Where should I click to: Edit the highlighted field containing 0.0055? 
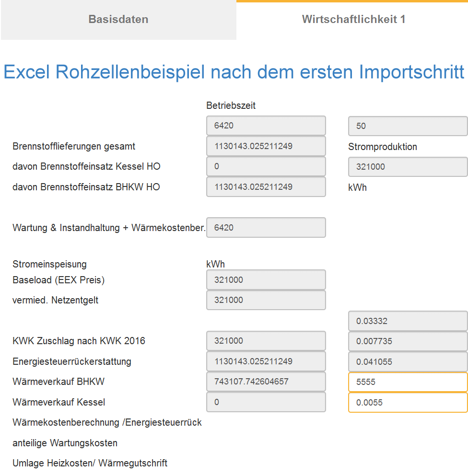coord(408,403)
